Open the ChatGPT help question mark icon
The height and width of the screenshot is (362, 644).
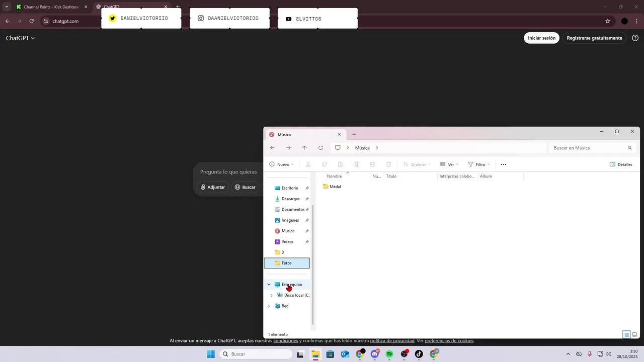pyautogui.click(x=635, y=38)
